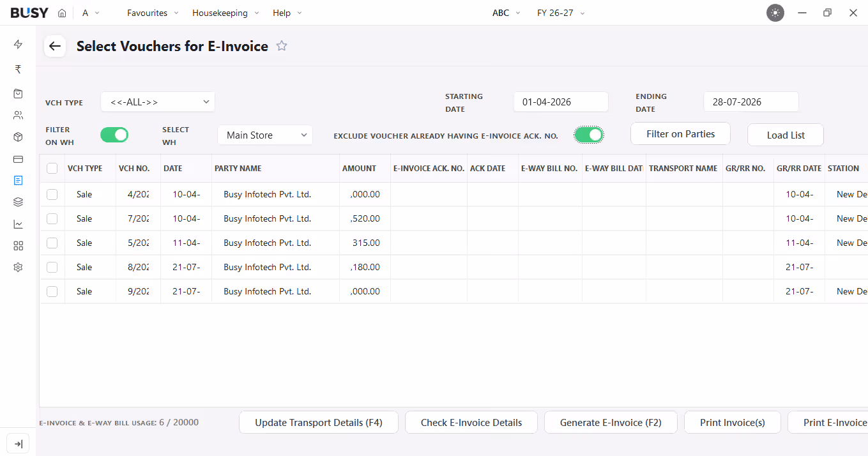This screenshot has width=868, height=456.
Task: Click the AMOUNT column header
Action: 365,169
